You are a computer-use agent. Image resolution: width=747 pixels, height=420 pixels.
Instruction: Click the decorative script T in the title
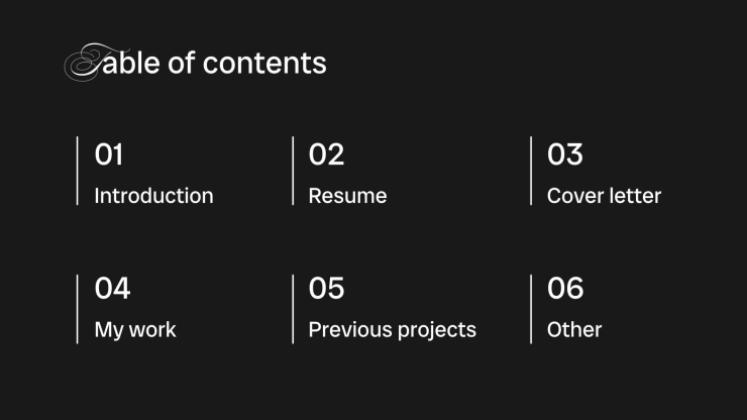point(84,63)
